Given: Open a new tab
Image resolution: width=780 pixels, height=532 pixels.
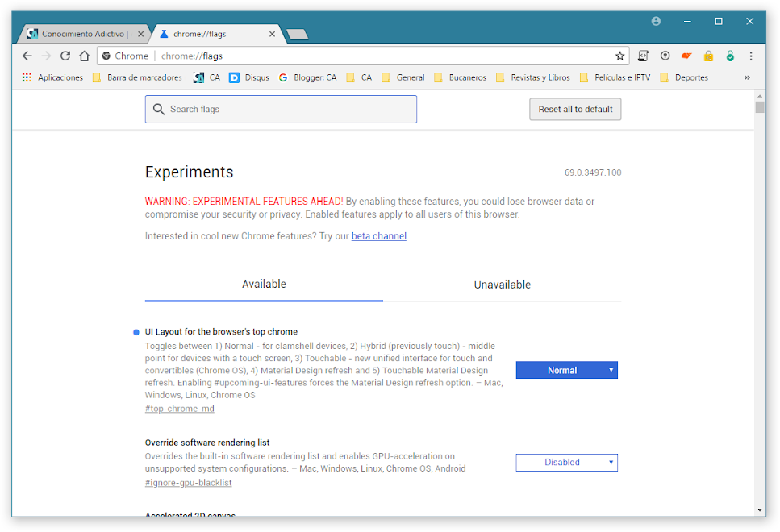Looking at the screenshot, I should (x=298, y=35).
